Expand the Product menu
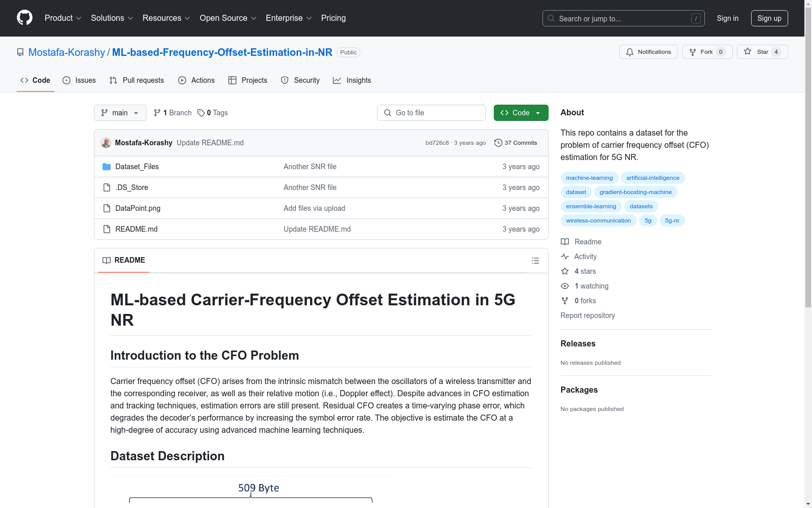The image size is (812, 508). pyautogui.click(x=63, y=18)
